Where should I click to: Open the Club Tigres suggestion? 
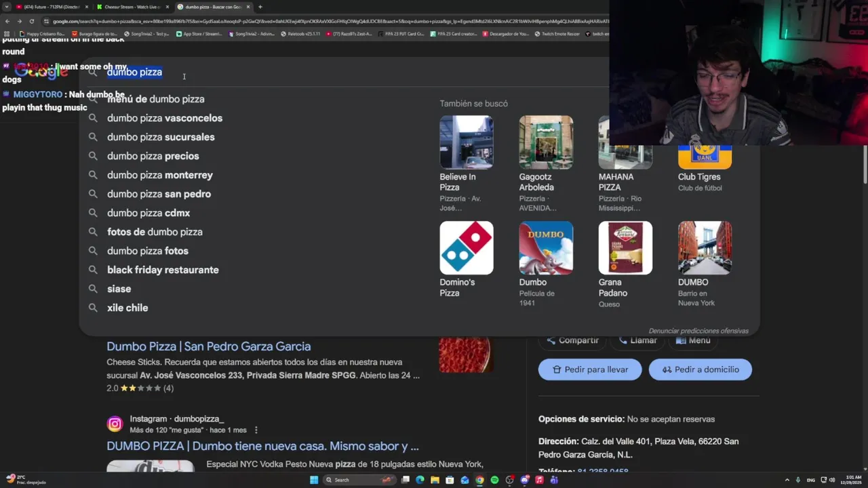tap(705, 169)
